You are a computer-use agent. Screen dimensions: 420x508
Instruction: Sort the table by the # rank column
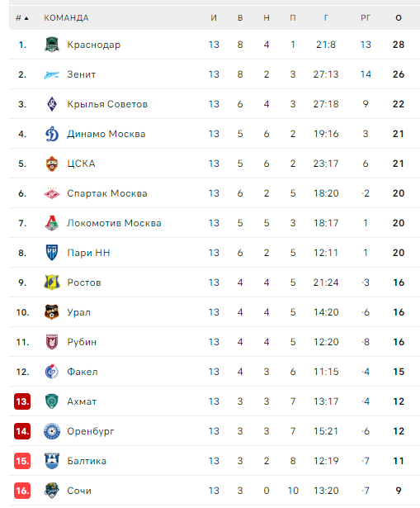pyautogui.click(x=22, y=18)
